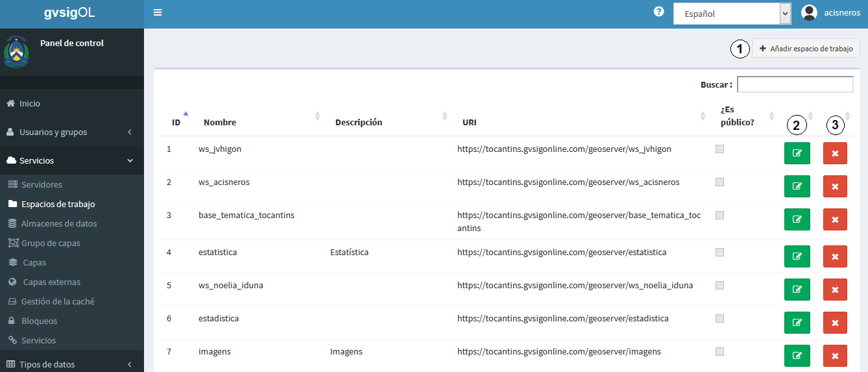Screen dimensions: 868x372
Task: Edit the estatistica workspace
Action: (x=797, y=256)
